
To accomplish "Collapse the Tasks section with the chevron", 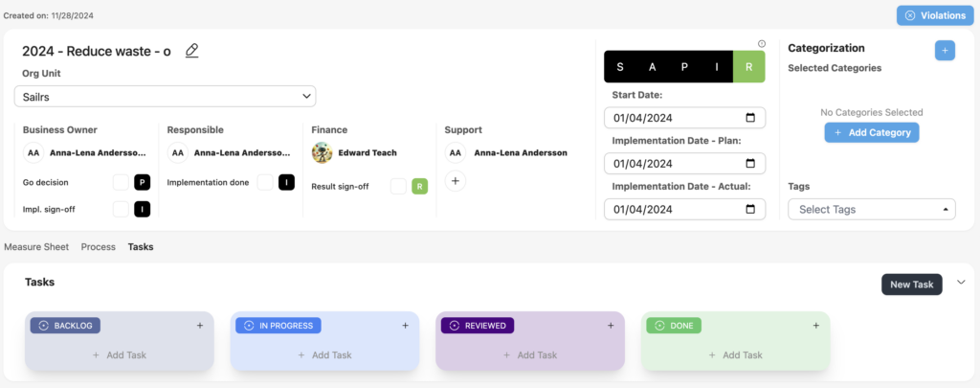I will point(961,283).
